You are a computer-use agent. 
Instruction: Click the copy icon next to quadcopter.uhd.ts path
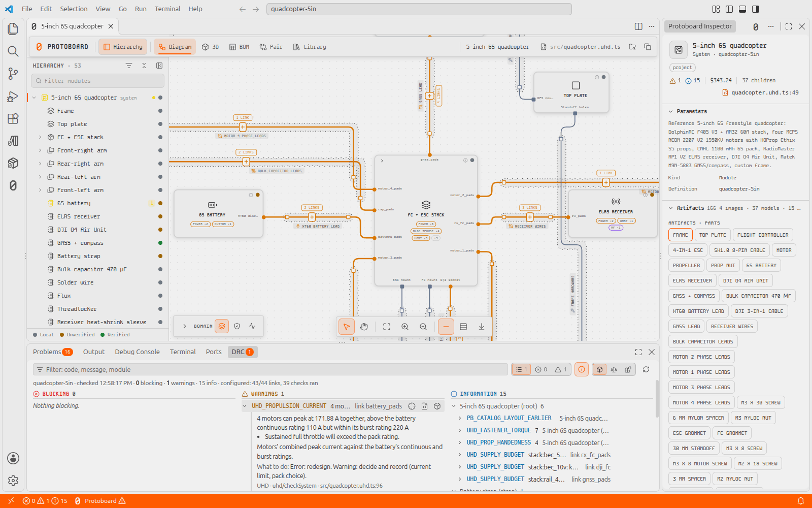click(x=648, y=47)
